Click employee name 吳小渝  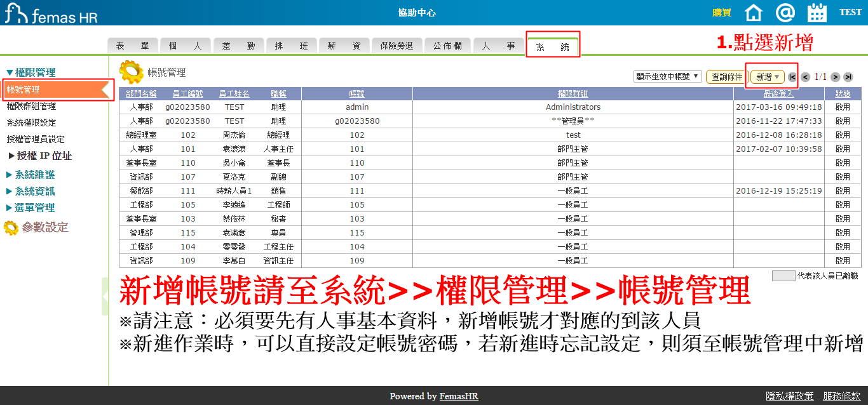(234, 163)
